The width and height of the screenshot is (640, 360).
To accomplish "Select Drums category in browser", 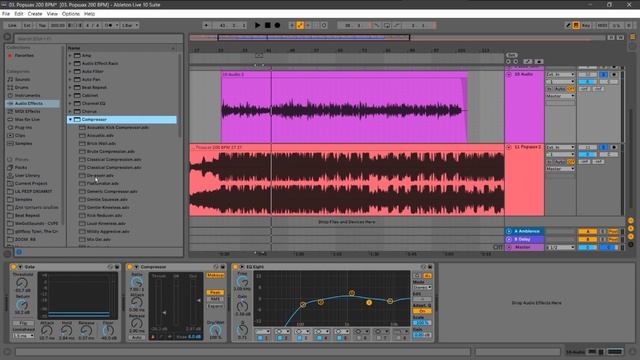I will 22,87.
